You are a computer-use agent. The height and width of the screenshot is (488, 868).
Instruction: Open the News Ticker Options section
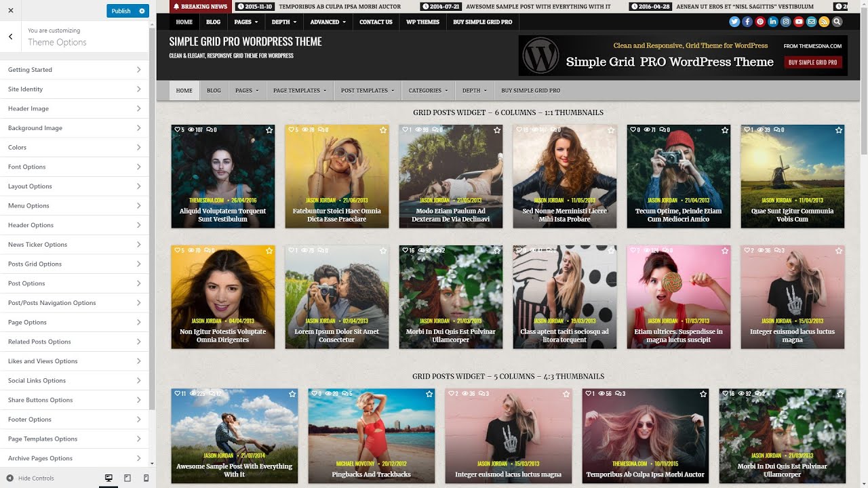click(x=75, y=245)
